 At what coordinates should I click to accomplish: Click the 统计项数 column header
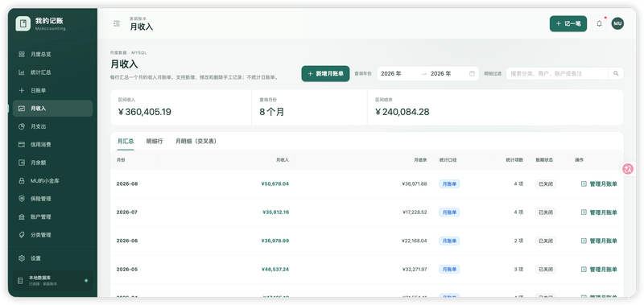pyautogui.click(x=514, y=160)
